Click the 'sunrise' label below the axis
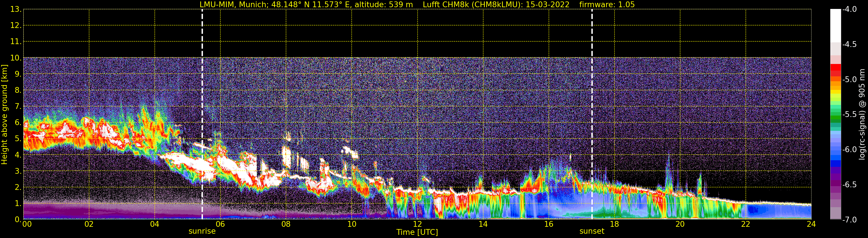868x238 pixels. coord(202,231)
